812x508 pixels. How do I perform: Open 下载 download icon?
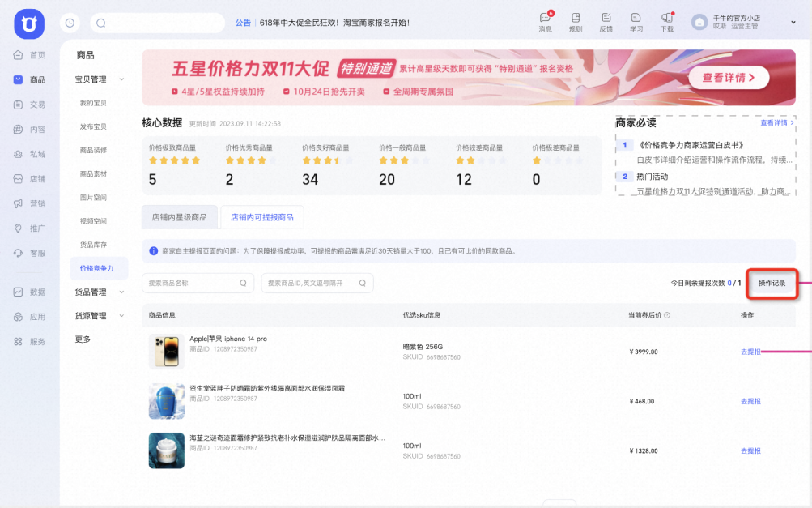pyautogui.click(x=667, y=23)
